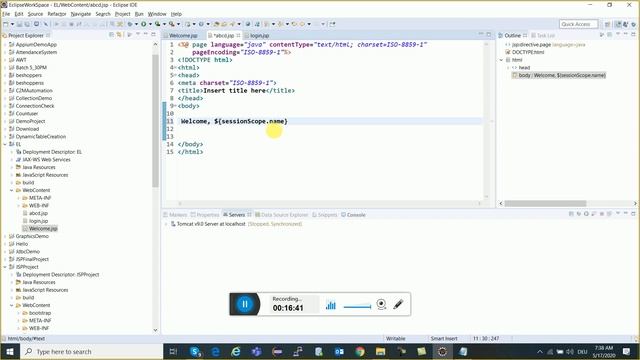Switch to the login.jsp editor tab
Image resolution: width=640 pixels, height=360 pixels.
pos(259,36)
